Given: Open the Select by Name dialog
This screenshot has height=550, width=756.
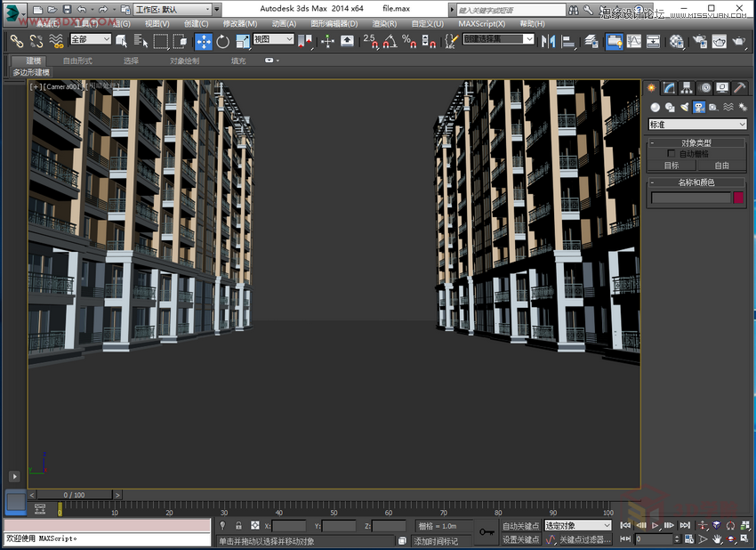Looking at the screenshot, I should point(140,42).
